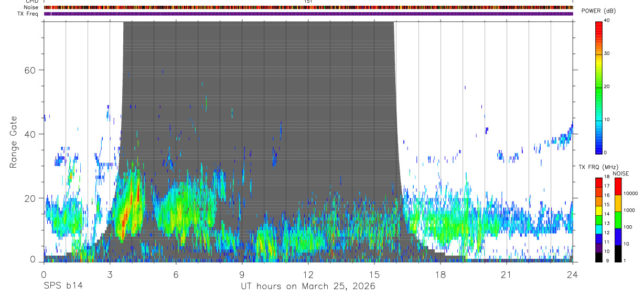Click the y-axis tick label '40'
The height and width of the screenshot is (297, 644).
[31, 134]
